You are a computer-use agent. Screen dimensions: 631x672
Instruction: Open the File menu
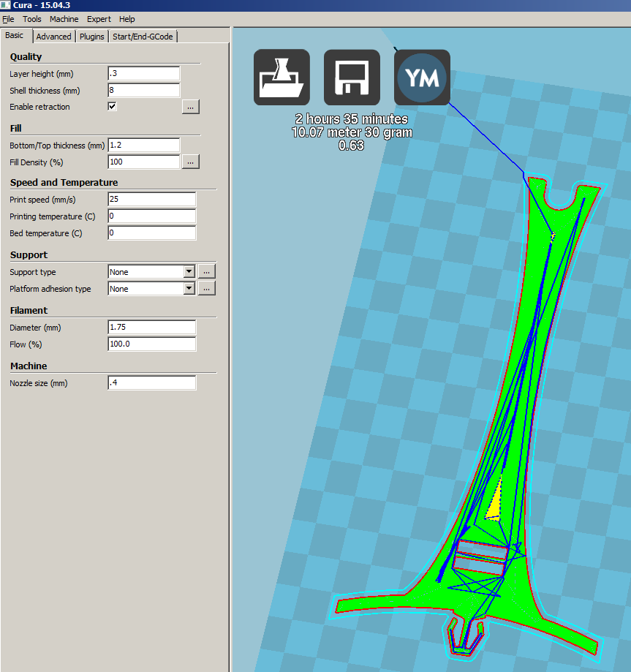click(x=8, y=19)
